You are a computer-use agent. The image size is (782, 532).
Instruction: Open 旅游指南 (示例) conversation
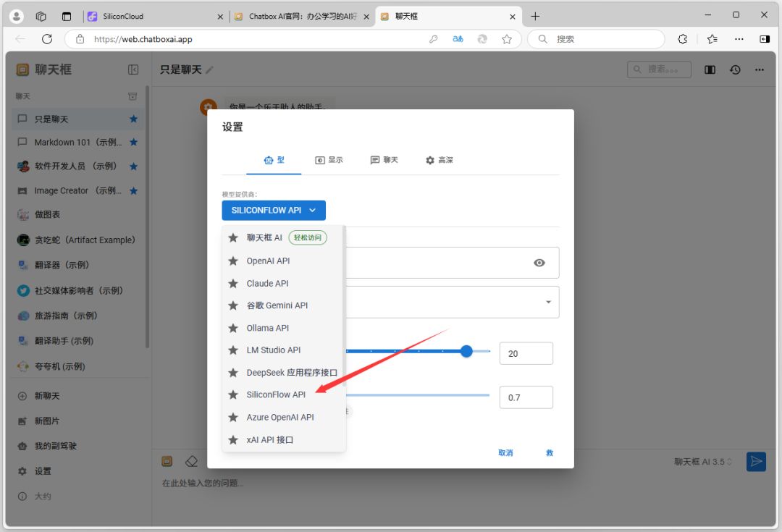[77, 316]
